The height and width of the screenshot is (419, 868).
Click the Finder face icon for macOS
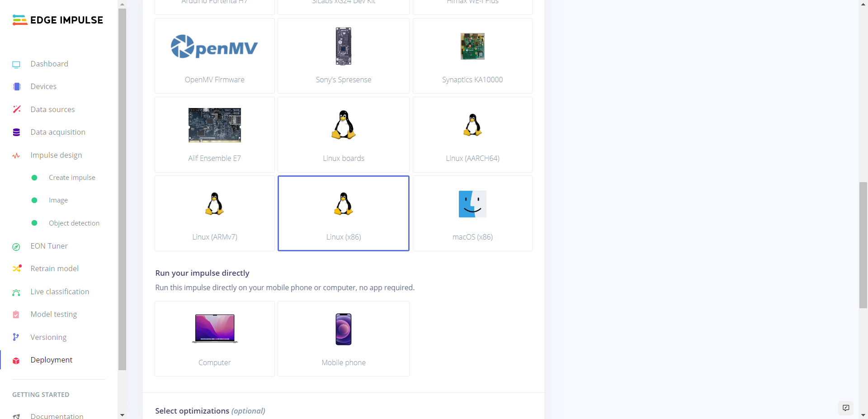(472, 204)
